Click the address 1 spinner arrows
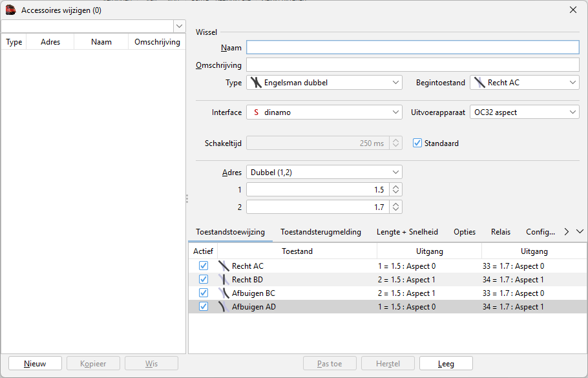 point(396,190)
